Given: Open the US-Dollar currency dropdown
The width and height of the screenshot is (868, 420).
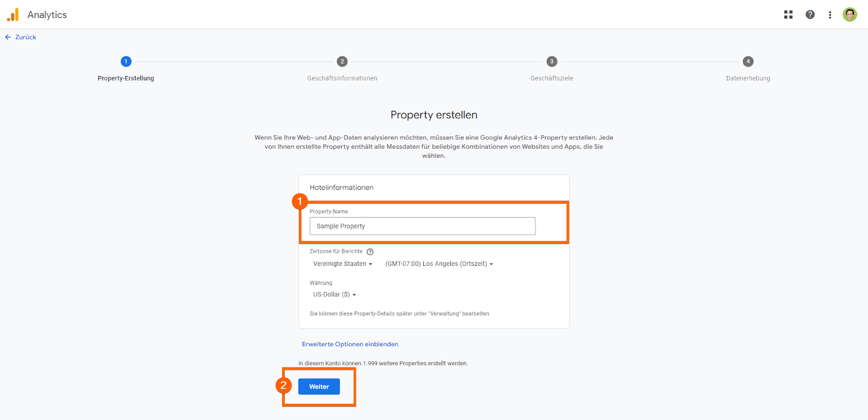Looking at the screenshot, I should coord(334,295).
